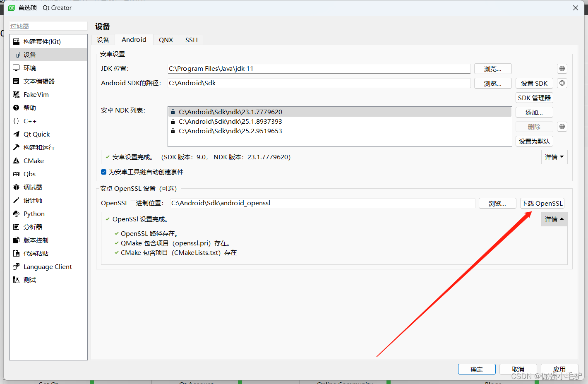Switch to the QNX tab

point(166,40)
